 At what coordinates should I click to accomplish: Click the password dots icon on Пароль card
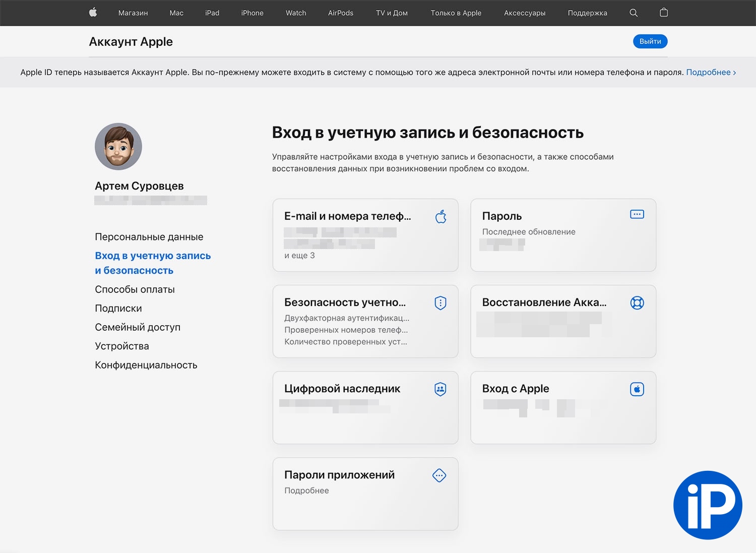tap(637, 215)
